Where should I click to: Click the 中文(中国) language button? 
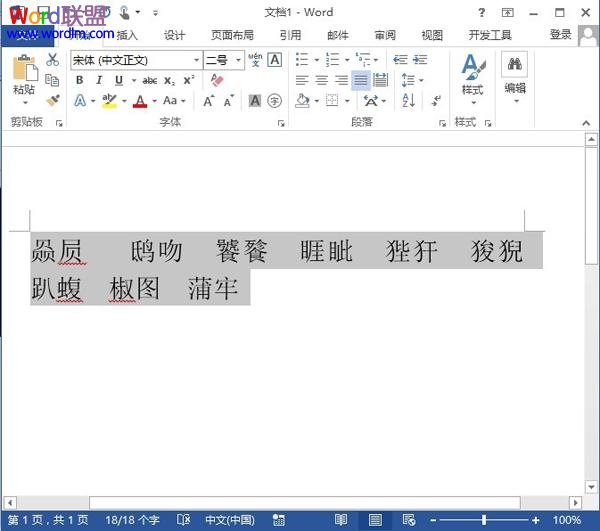click(229, 520)
